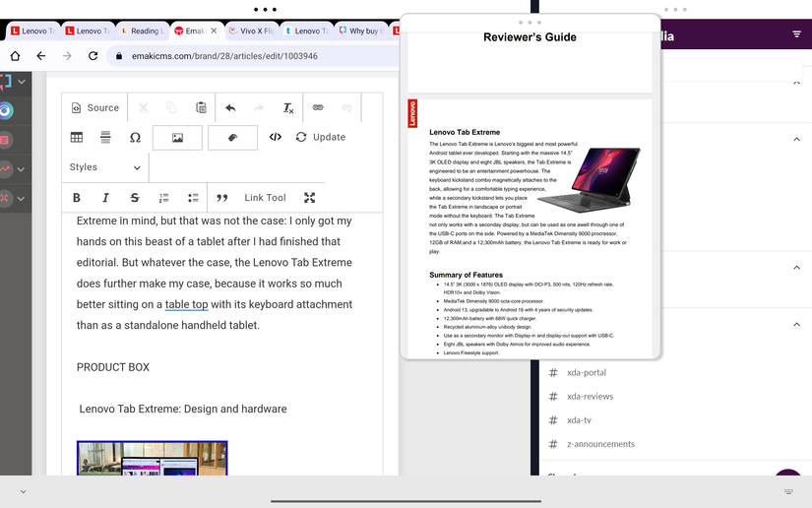The width and height of the screenshot is (812, 508).
Task: Switch to the Twitter Lenovo tab
Action: point(306,32)
